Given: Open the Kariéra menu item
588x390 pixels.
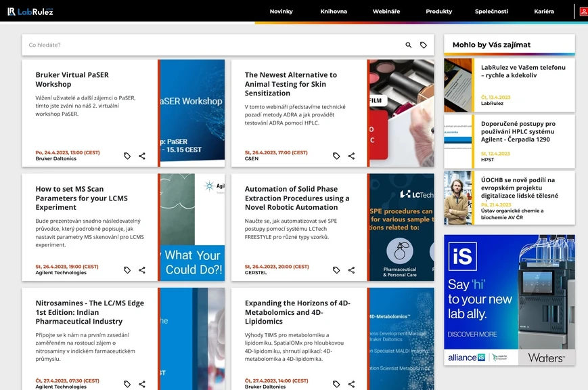Looking at the screenshot, I should point(544,12).
